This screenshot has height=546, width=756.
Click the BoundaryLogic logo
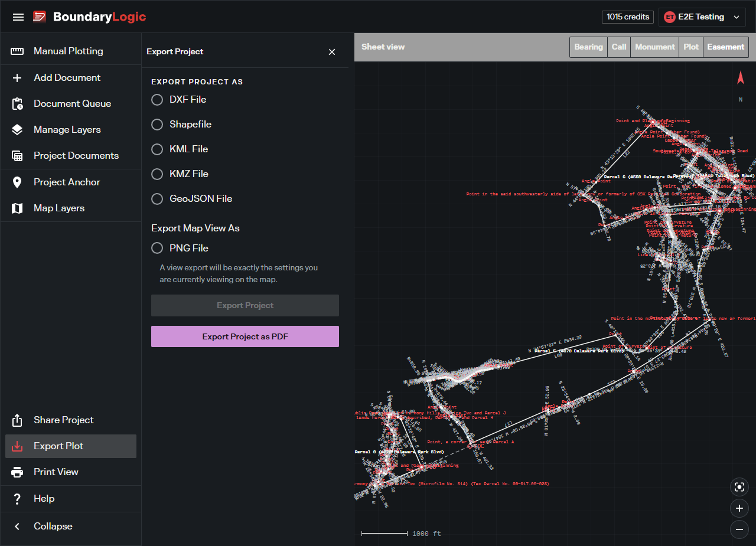[89, 17]
